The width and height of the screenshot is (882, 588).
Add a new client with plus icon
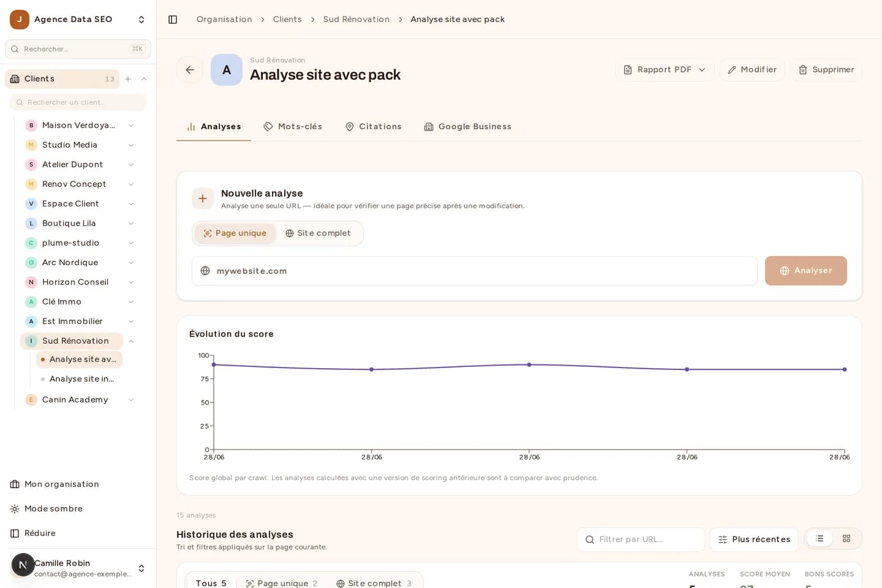pos(128,79)
